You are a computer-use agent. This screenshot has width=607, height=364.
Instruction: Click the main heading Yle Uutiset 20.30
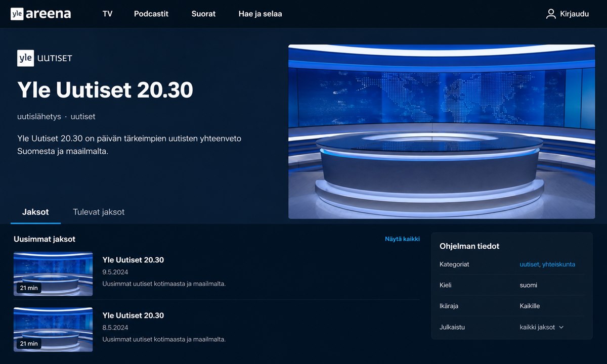click(x=105, y=89)
